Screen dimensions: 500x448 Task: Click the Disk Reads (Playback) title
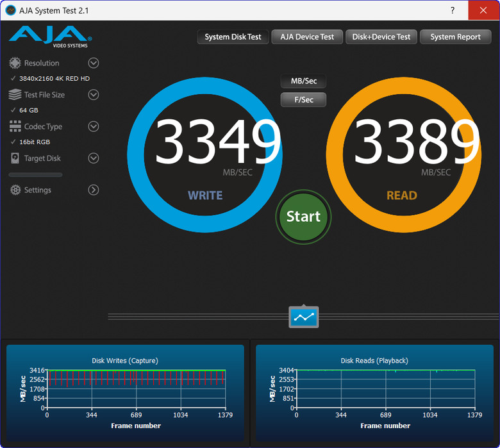[x=374, y=361]
